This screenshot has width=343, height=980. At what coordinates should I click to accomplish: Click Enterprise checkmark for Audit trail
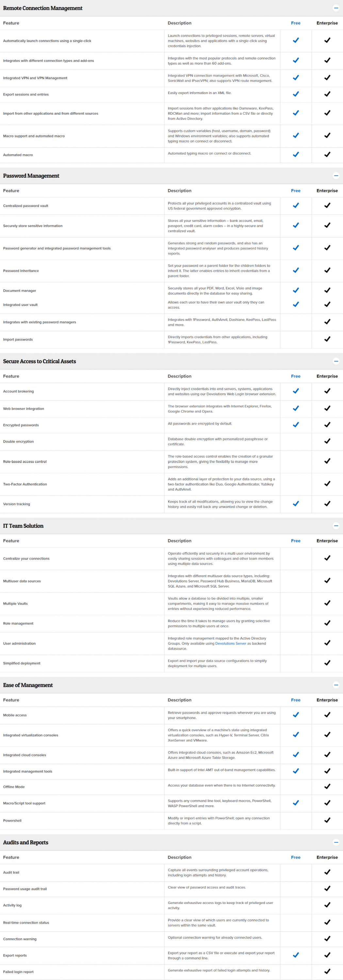[x=327, y=872]
